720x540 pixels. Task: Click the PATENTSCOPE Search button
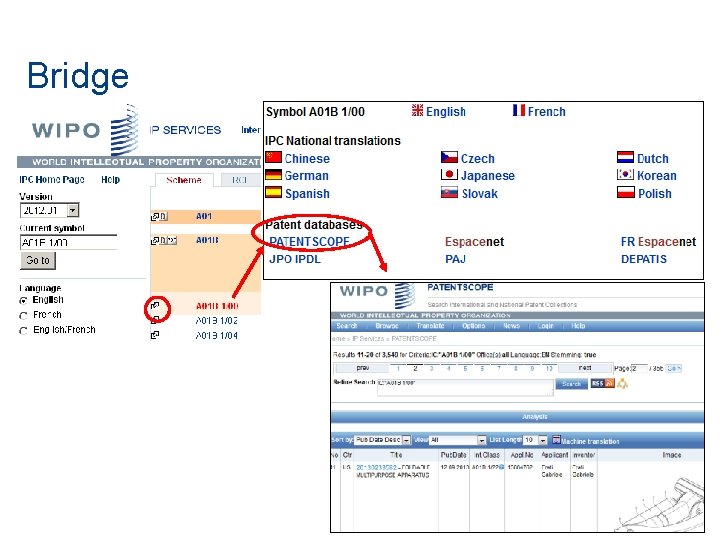571,383
